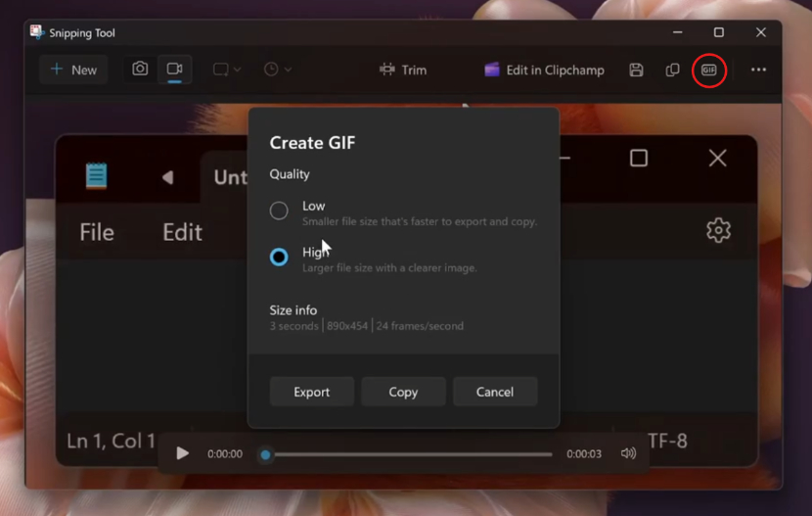This screenshot has width=812, height=516.
Task: Click the New snip button
Action: 73,70
